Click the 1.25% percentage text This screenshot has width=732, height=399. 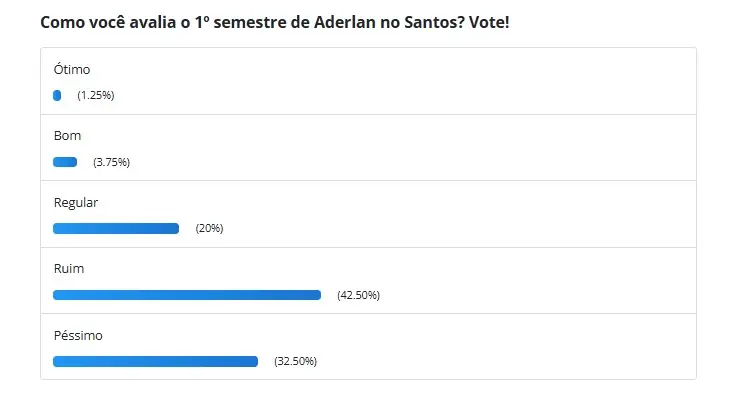pyautogui.click(x=96, y=95)
